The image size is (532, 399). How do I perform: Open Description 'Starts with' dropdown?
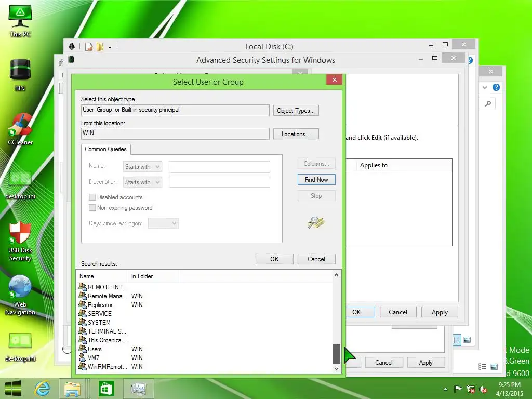tap(142, 182)
